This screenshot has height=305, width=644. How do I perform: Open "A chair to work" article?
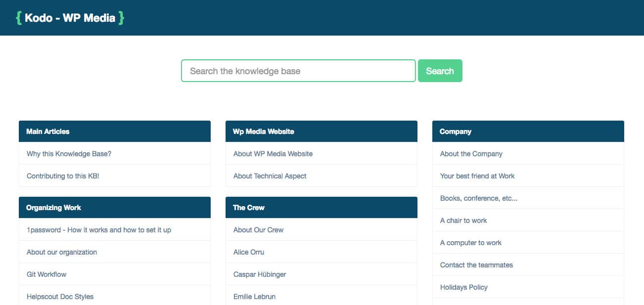528,220
